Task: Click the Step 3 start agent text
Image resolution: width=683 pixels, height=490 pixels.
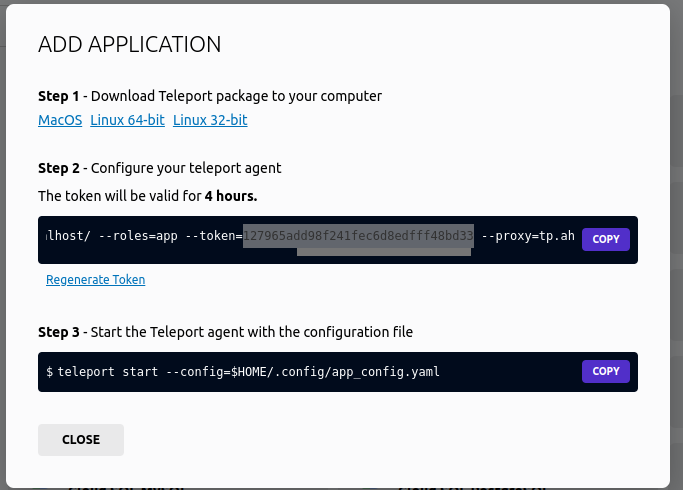Action: [x=225, y=332]
